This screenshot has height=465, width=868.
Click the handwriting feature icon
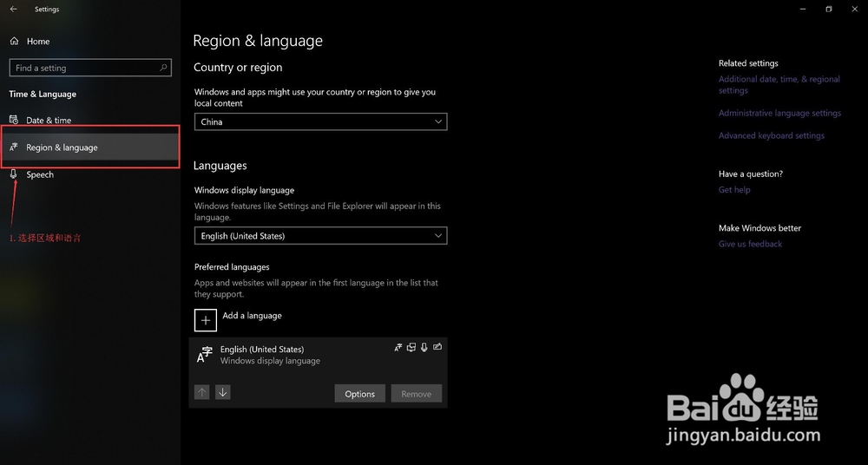(437, 347)
